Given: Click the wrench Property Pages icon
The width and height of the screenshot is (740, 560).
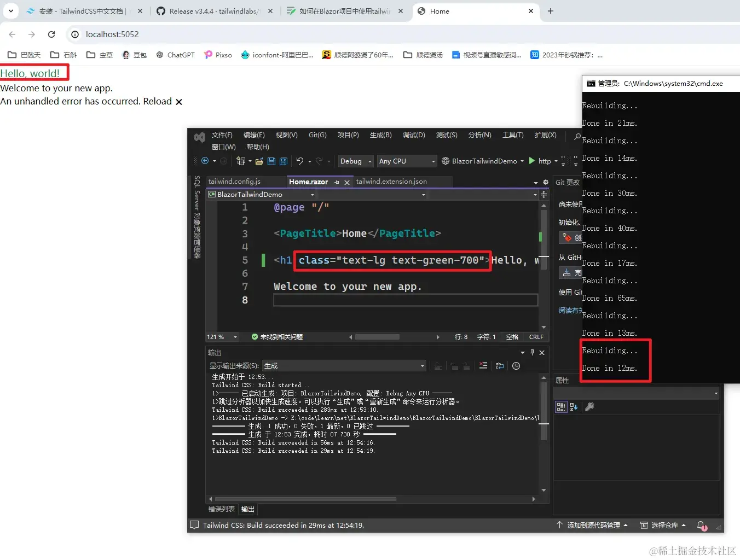Looking at the screenshot, I should 589,406.
